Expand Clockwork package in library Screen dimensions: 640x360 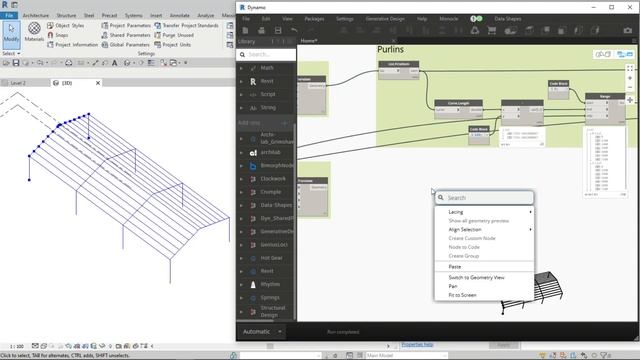[x=241, y=179]
